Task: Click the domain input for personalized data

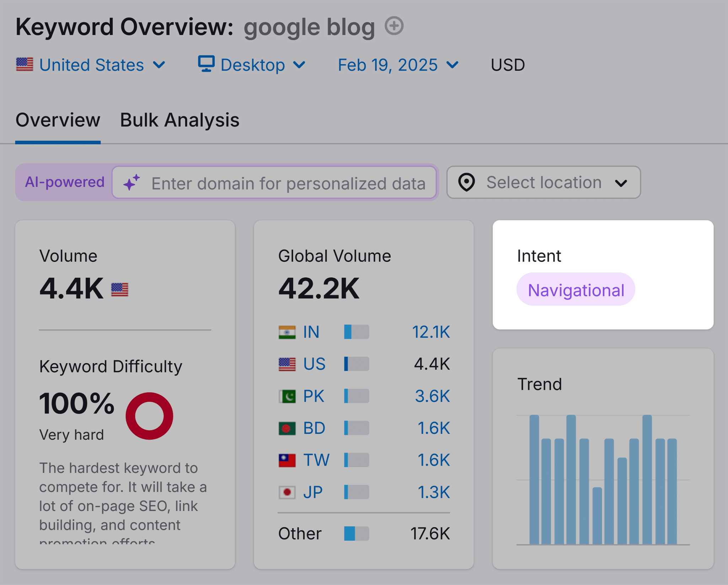Action: 274,183
